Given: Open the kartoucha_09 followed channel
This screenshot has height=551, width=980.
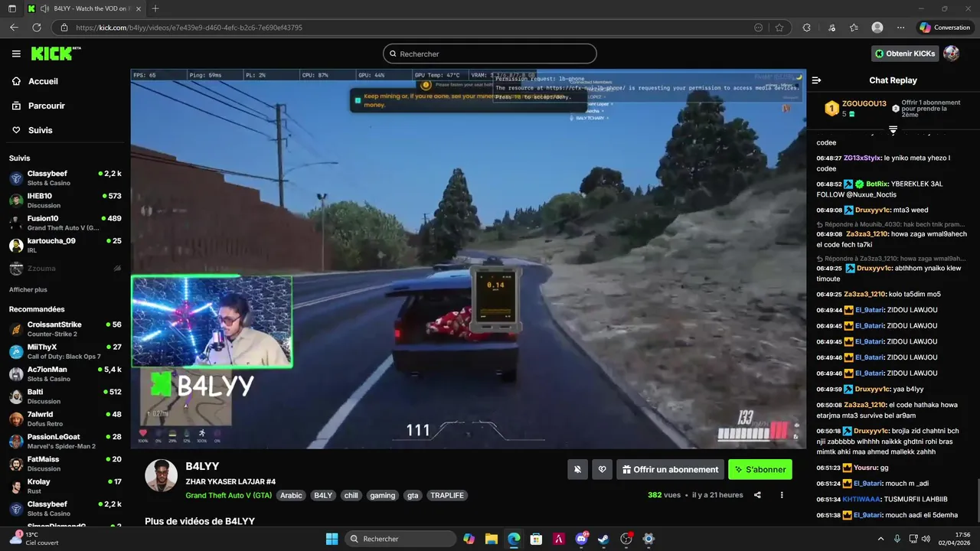Looking at the screenshot, I should 65,245.
